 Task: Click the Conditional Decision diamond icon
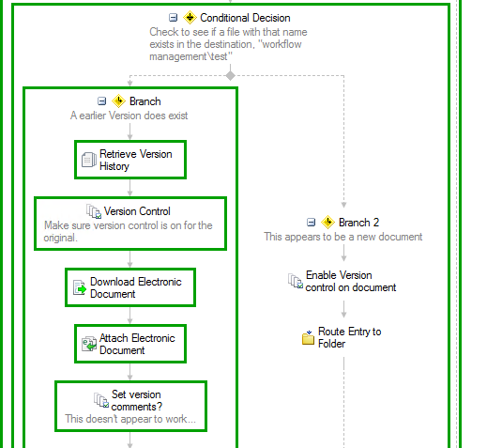pyautogui.click(x=190, y=18)
